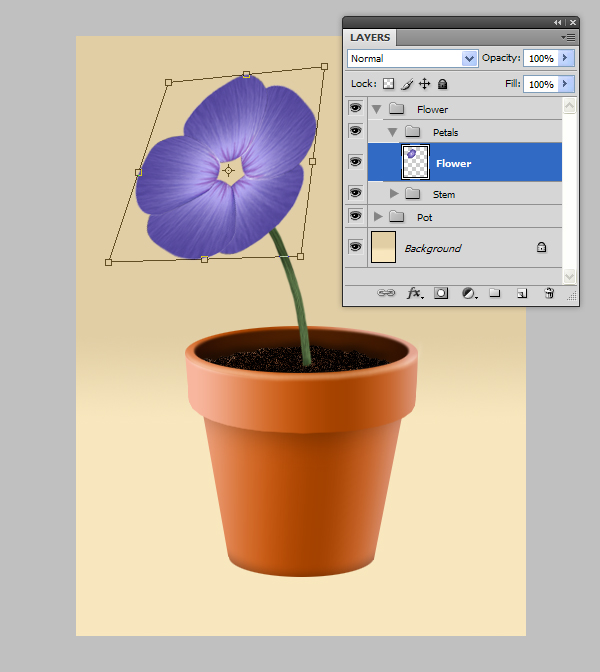This screenshot has width=600, height=672.
Task: Open the layer style fx menu
Action: click(413, 294)
